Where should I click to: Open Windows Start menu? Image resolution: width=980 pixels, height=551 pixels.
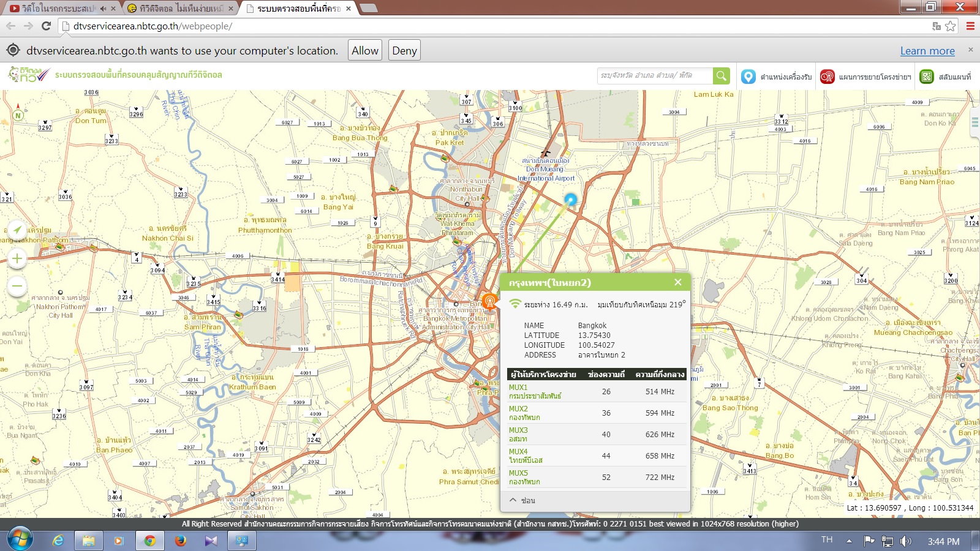click(20, 540)
